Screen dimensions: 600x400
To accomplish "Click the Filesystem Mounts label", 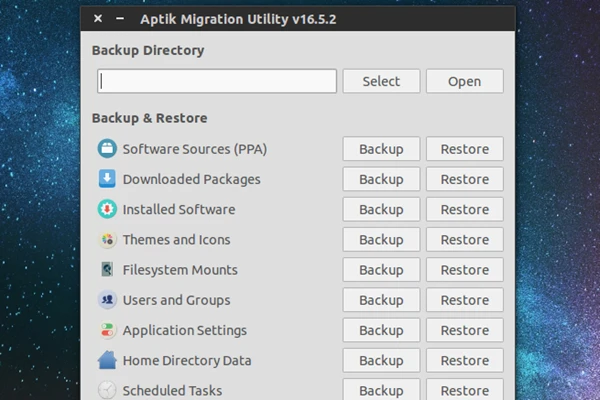I will pyautogui.click(x=180, y=270).
